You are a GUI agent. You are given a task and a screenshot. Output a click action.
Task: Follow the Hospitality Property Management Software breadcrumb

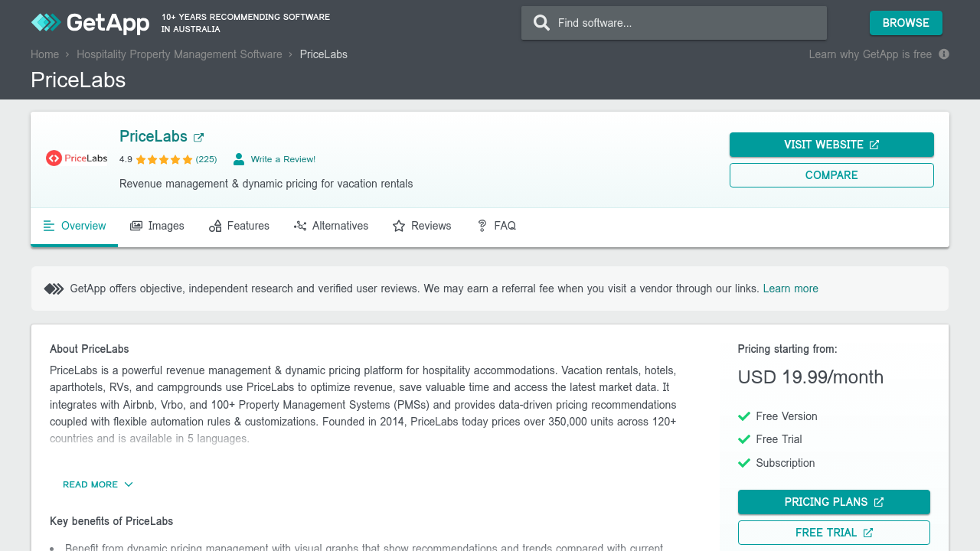coord(179,54)
